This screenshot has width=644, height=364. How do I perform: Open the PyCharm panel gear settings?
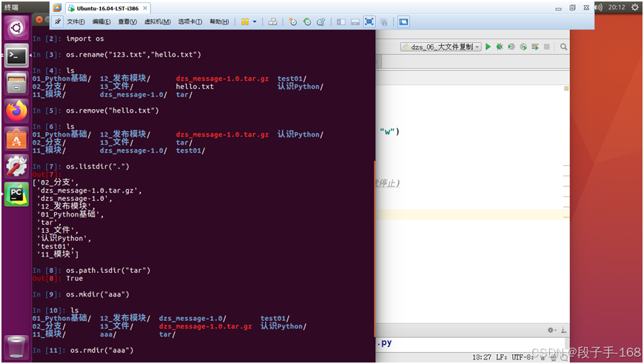pyautogui.click(x=551, y=330)
